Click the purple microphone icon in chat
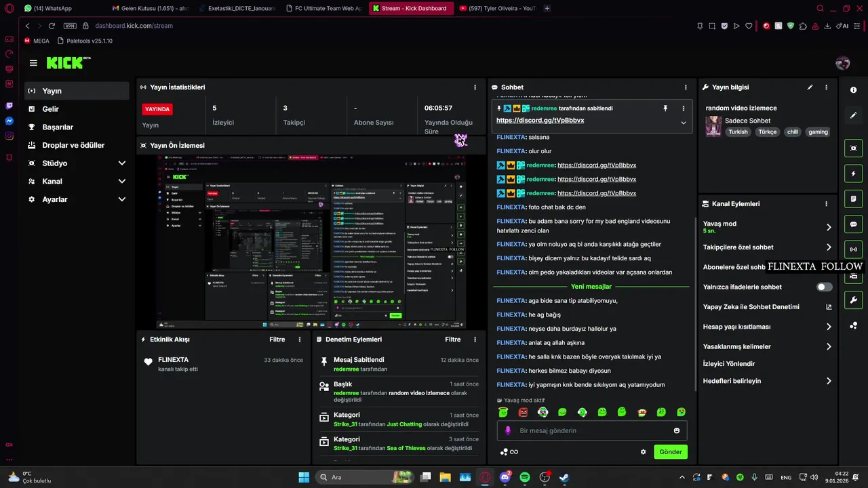868x488 pixels. [508, 430]
